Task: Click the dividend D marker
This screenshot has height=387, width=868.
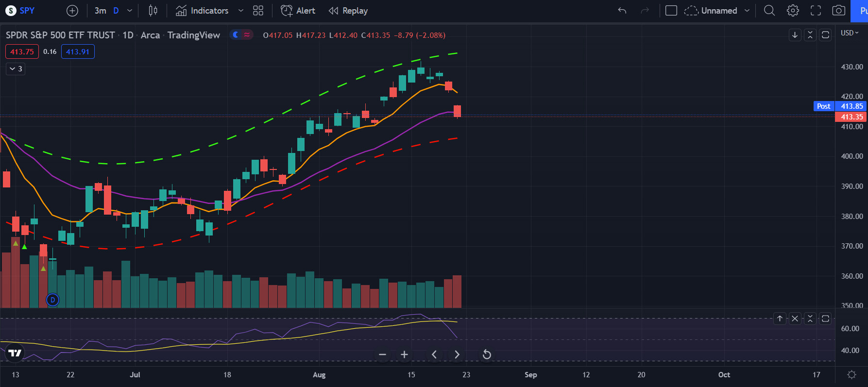Action: [x=52, y=300]
